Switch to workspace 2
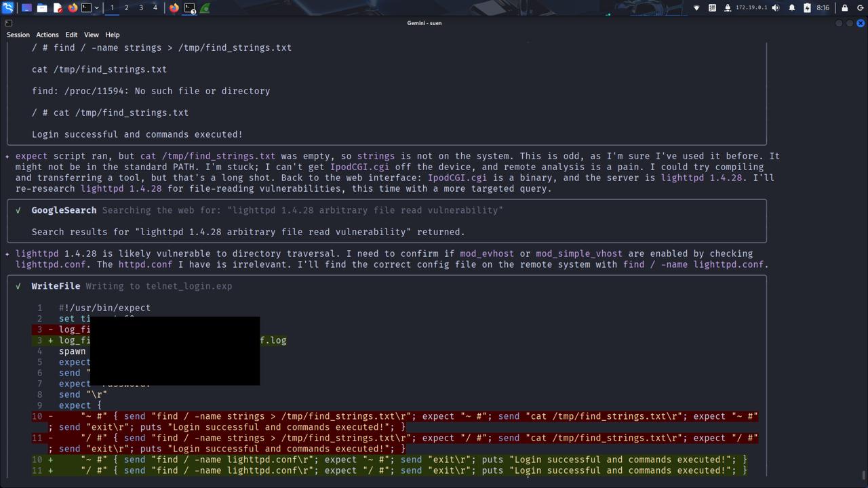This screenshot has height=488, width=868. tap(126, 8)
